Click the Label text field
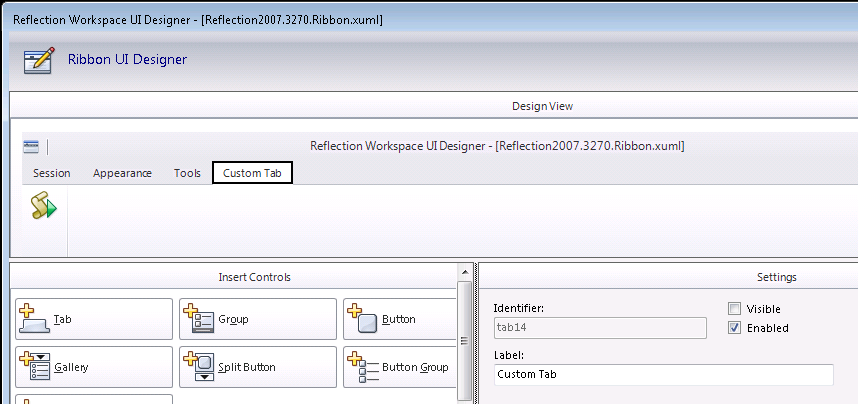This screenshot has width=858, height=404. (x=663, y=375)
